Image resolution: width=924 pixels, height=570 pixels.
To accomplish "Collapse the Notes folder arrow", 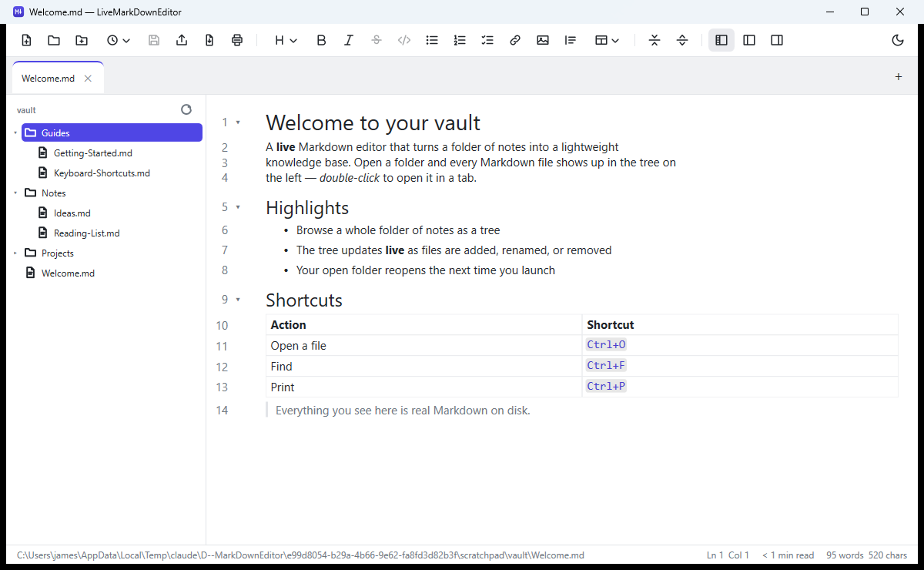I will click(x=15, y=193).
